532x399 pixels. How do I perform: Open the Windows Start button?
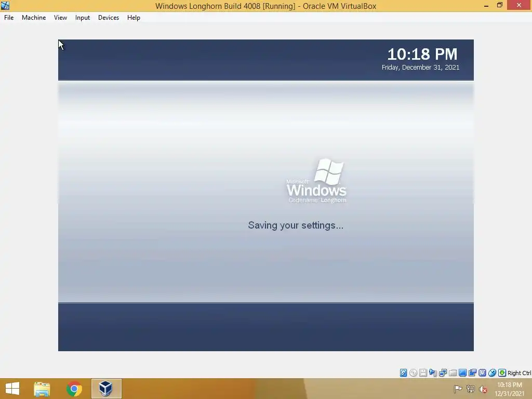click(x=12, y=389)
